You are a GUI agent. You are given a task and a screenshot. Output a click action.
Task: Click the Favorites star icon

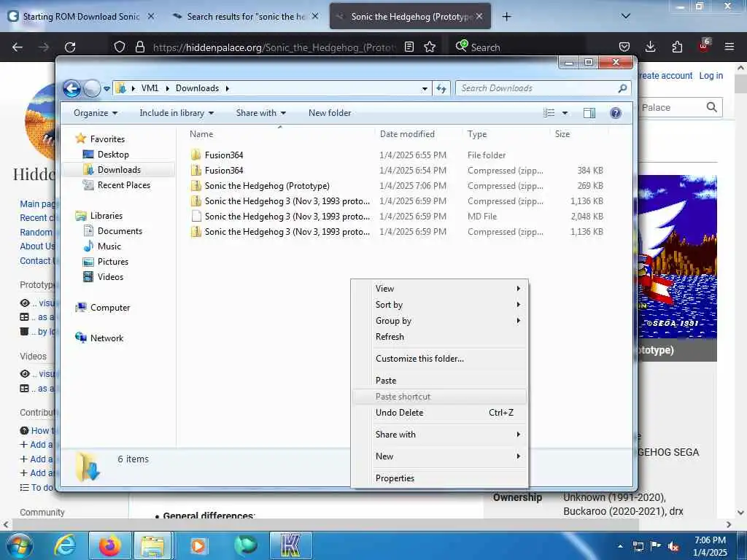81,139
